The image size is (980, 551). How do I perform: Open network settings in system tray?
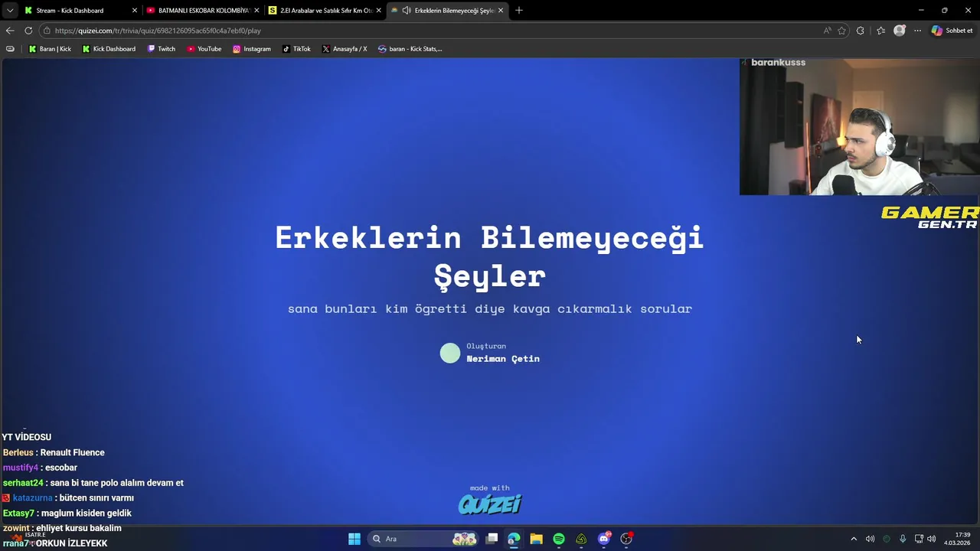[x=919, y=539]
